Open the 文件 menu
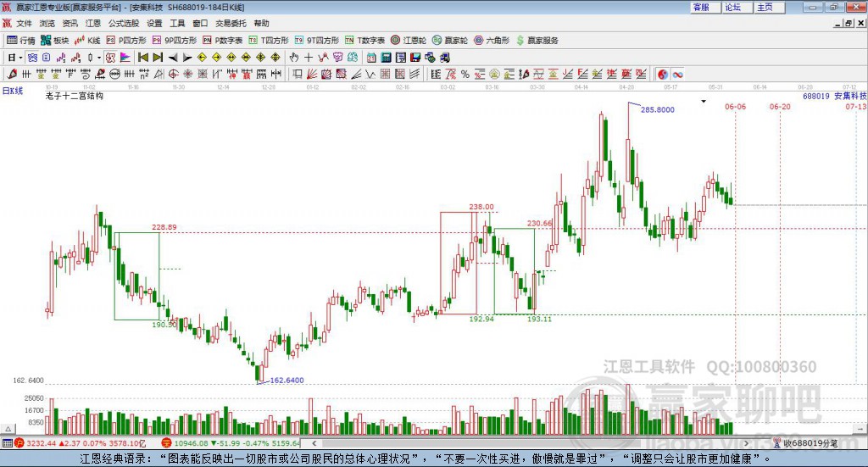The width and height of the screenshot is (868, 467). (24, 23)
